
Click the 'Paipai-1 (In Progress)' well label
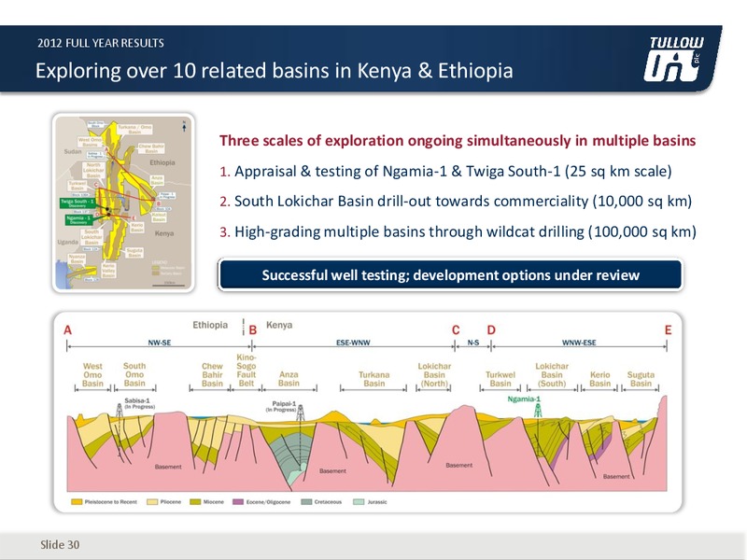(282, 406)
